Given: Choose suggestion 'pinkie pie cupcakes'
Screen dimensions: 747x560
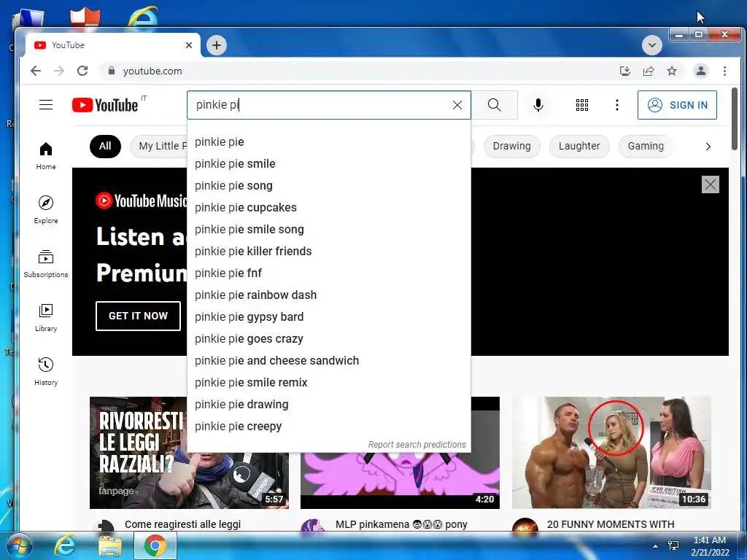Looking at the screenshot, I should click(x=329, y=208).
